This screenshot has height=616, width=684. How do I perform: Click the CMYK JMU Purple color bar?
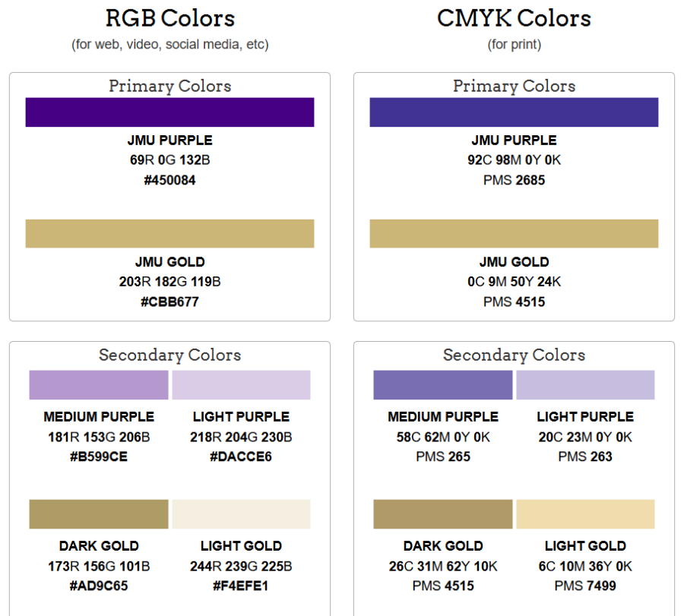pos(514,112)
